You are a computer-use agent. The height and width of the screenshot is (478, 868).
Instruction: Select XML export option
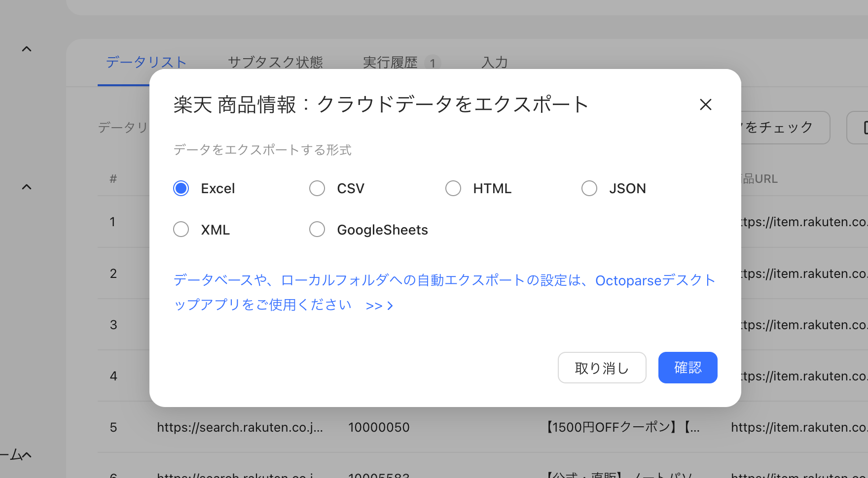click(x=181, y=229)
